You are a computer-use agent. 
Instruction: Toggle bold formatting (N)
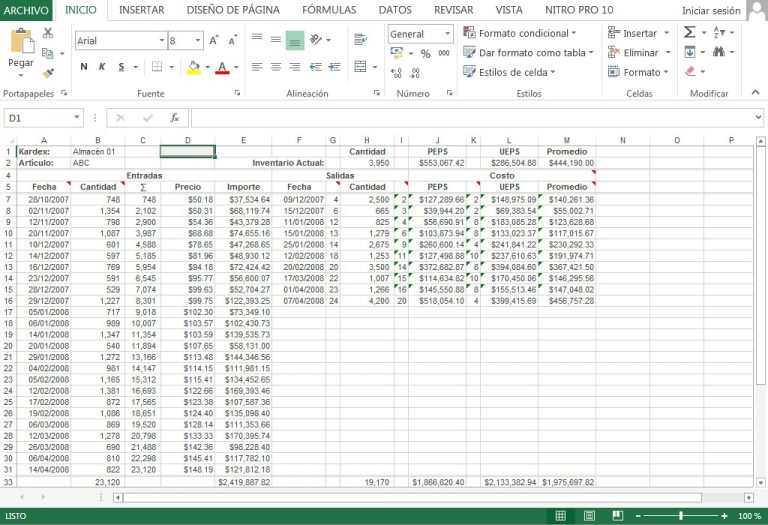(84, 67)
